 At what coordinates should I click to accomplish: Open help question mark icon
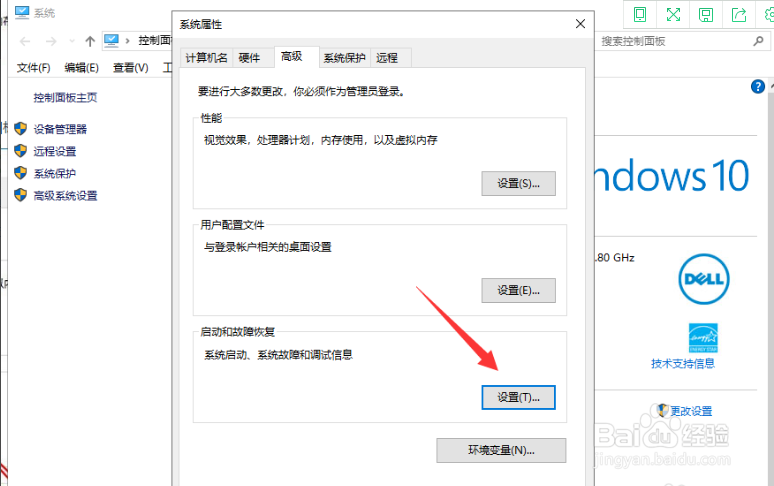(x=758, y=87)
